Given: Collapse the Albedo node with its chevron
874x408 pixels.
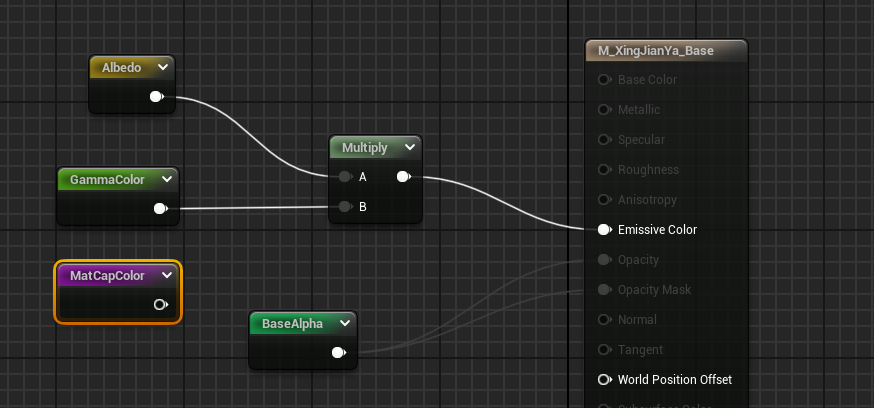Looking at the screenshot, I should 163,68.
